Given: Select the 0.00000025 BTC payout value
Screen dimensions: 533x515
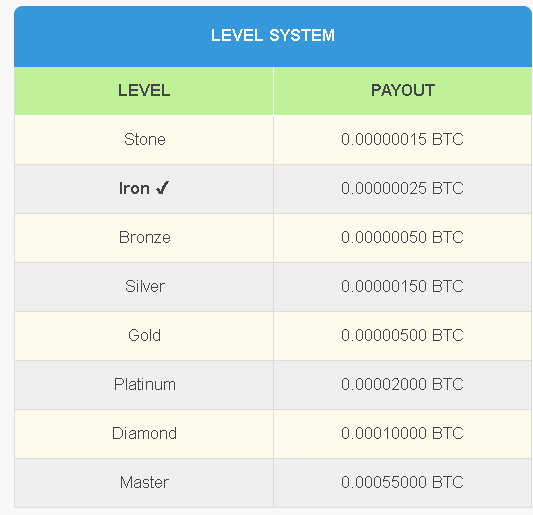Looking at the screenshot, I should point(402,188).
